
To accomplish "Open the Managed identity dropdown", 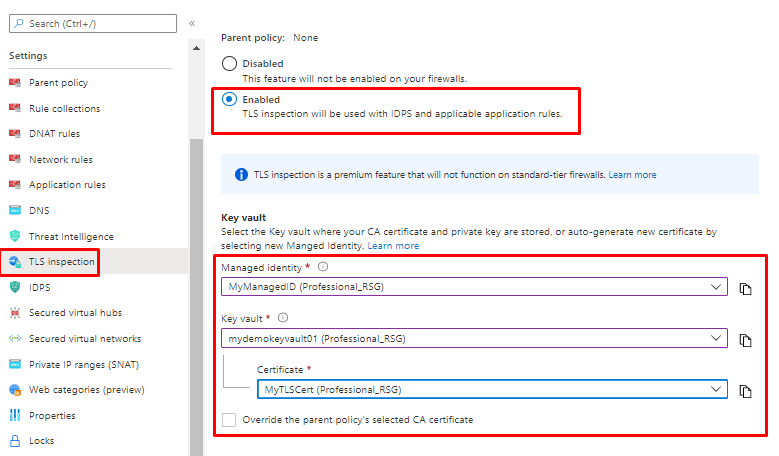I will pos(473,288).
